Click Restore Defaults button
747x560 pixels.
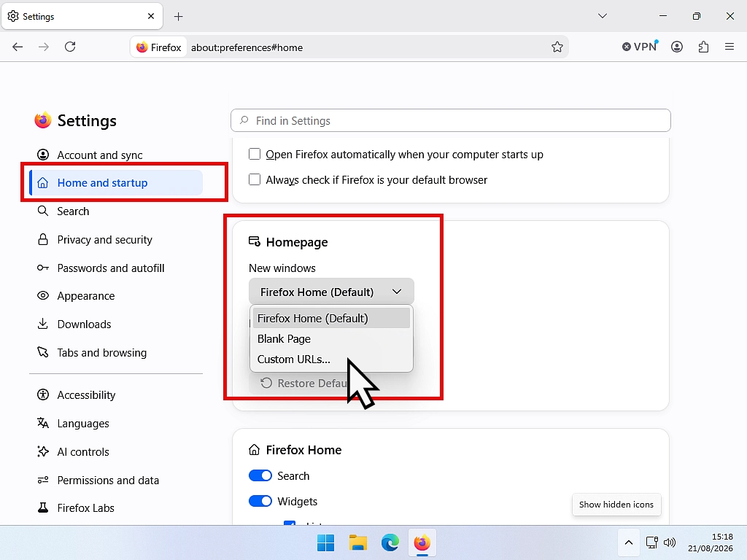(x=305, y=384)
